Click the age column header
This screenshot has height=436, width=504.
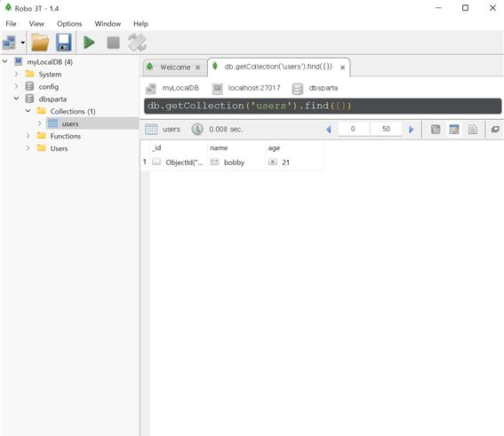point(294,148)
